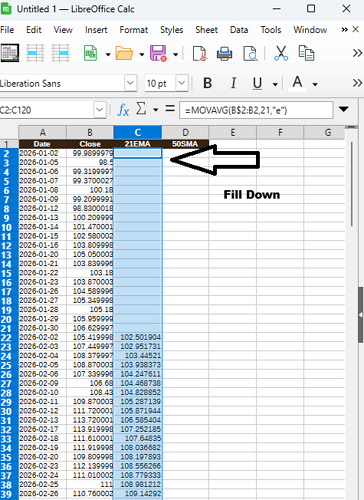
Task: Click the LibreOffice Calc title bar icon
Action: (6, 9)
